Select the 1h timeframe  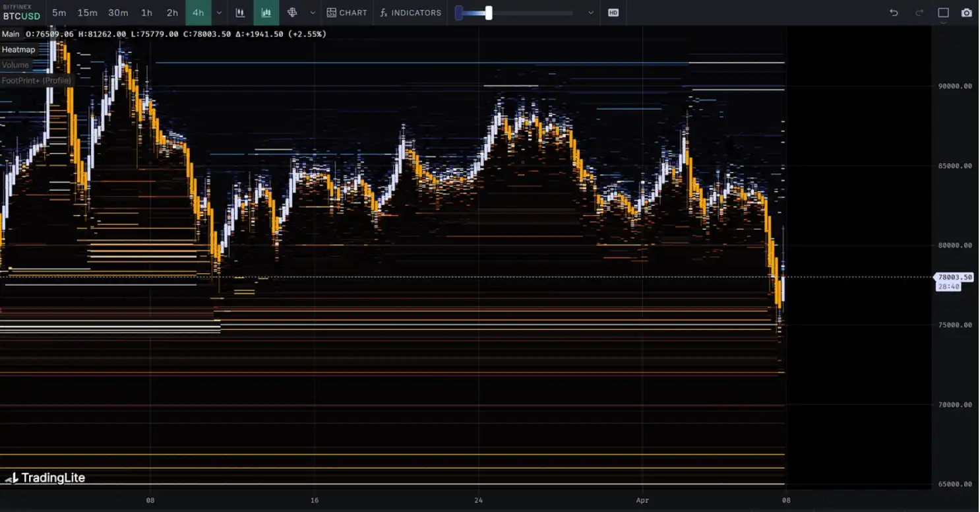click(146, 13)
